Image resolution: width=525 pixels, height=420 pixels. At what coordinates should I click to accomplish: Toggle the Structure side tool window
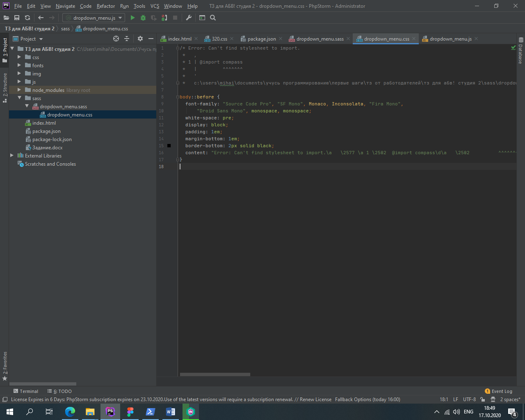point(5,88)
